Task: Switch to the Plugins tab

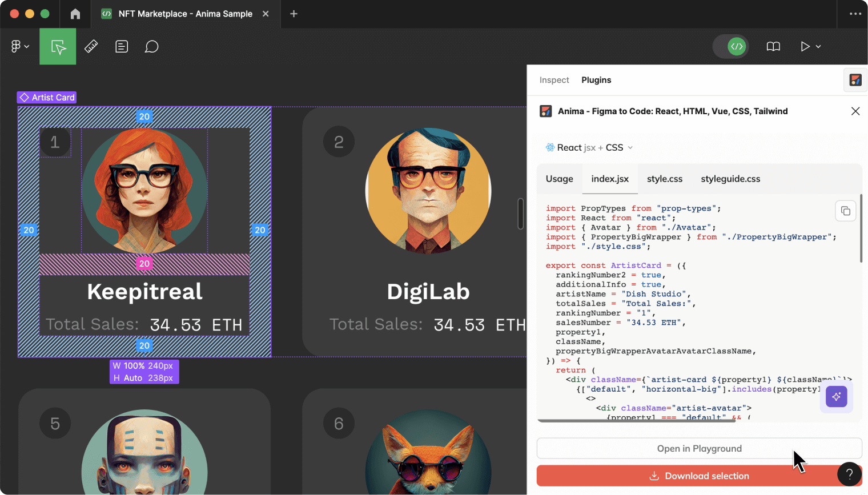Action: click(596, 80)
